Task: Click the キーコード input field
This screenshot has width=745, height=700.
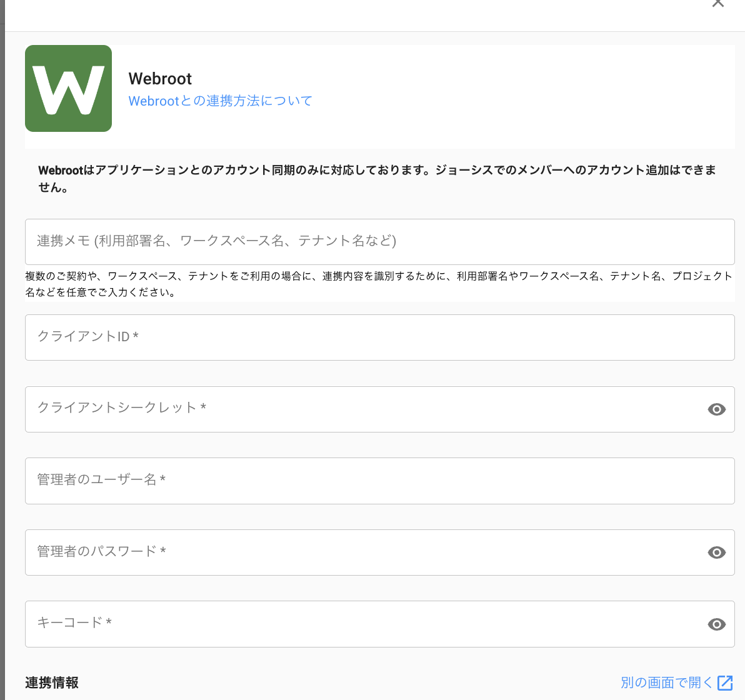Action: coord(362,624)
